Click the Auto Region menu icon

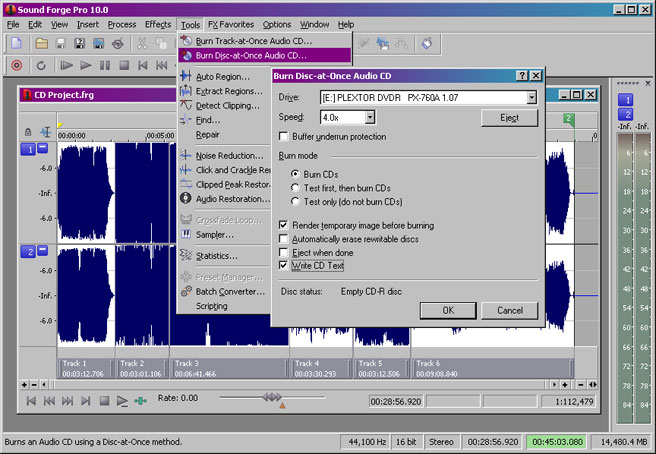coord(186,76)
